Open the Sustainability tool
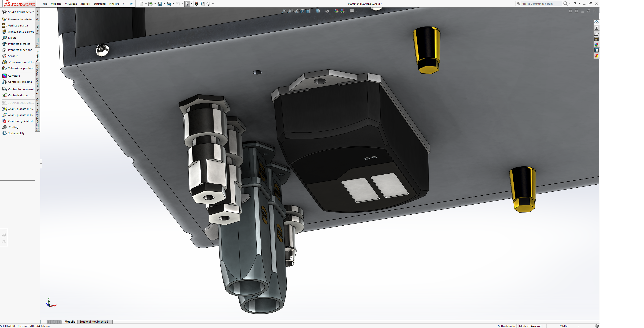The height and width of the screenshot is (328, 644). (13, 133)
